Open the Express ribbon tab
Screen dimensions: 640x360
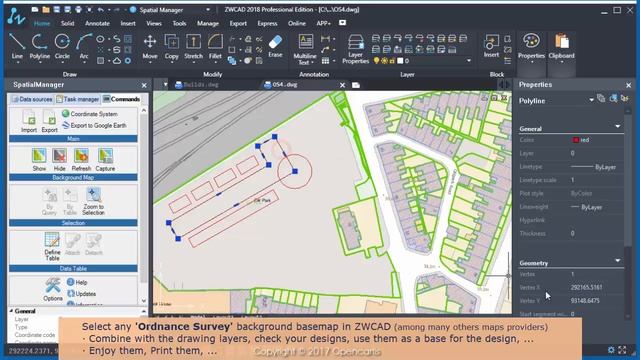[267, 24]
